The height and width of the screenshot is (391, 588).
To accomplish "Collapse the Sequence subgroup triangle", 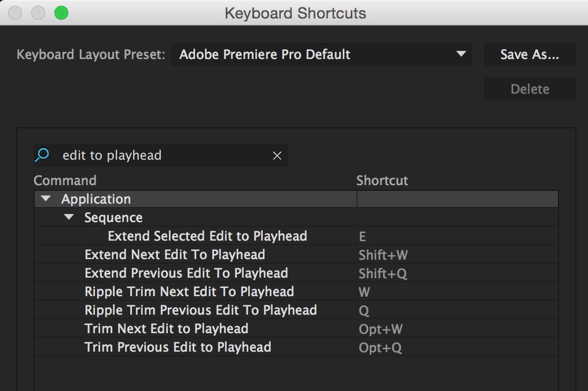I will [x=69, y=217].
